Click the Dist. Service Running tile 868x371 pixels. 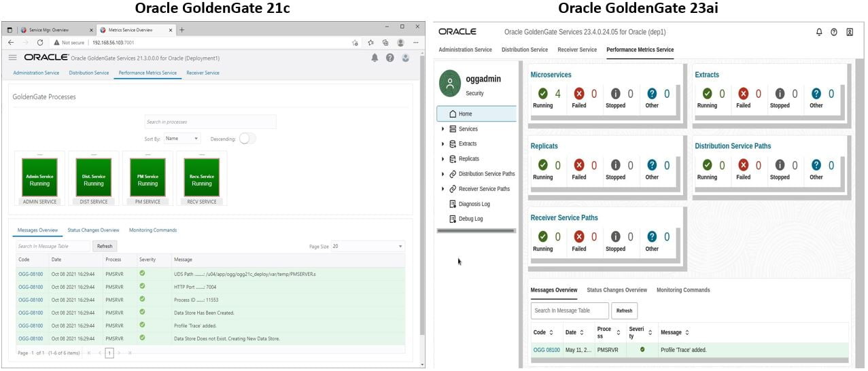coord(93,178)
